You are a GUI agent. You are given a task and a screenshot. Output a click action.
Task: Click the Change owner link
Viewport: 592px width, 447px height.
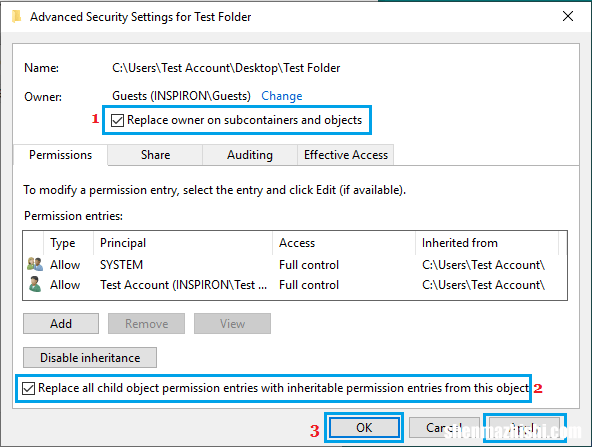(x=282, y=96)
